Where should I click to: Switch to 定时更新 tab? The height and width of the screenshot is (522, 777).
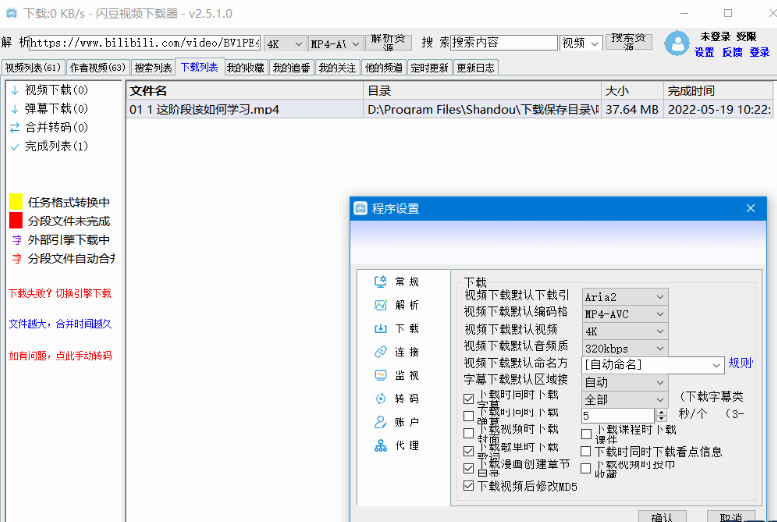(x=429, y=67)
